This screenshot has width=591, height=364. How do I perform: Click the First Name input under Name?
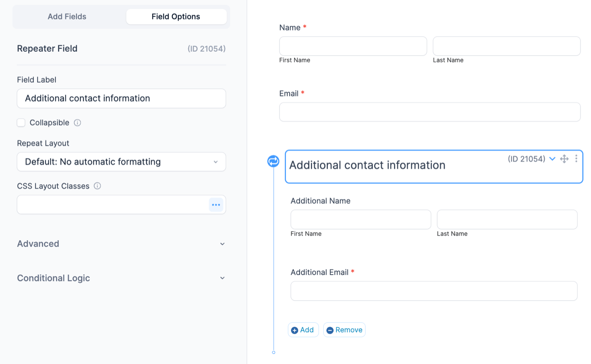[x=353, y=46]
